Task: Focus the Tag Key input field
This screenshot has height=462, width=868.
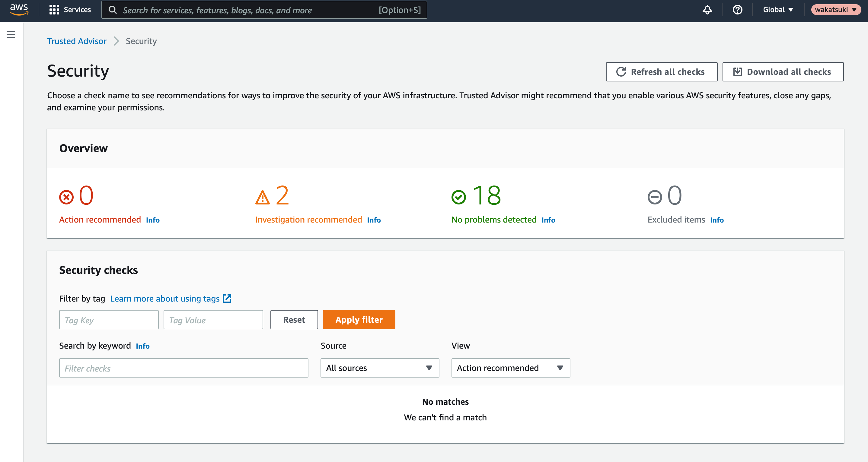Action: (109, 320)
